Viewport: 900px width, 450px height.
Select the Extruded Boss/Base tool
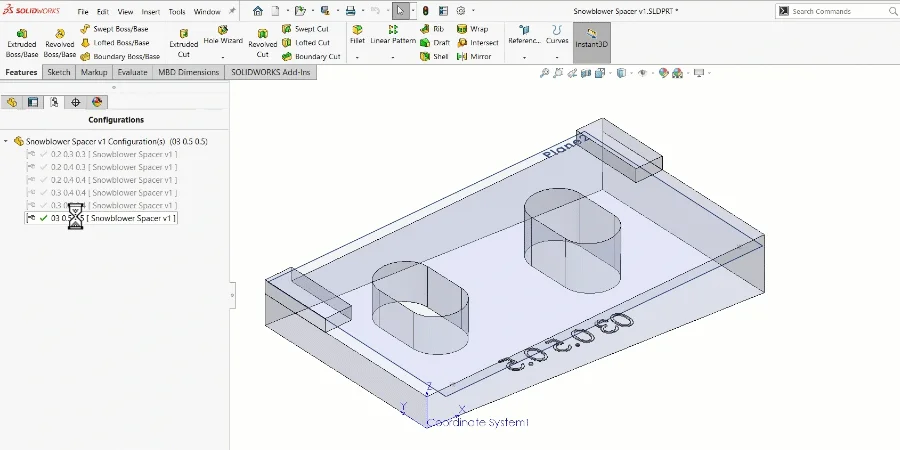coord(22,43)
